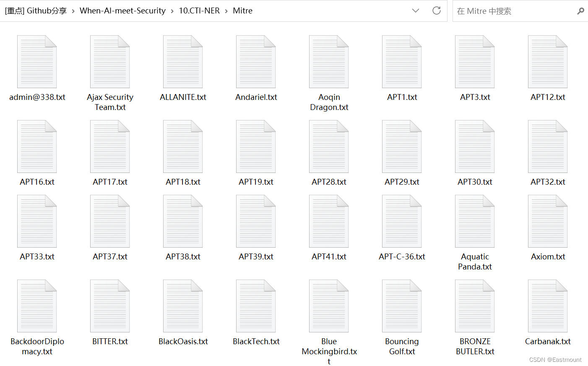Image resolution: width=588 pixels, height=366 pixels.
Task: Click the APT-C-36.txt file name label
Action: coord(402,256)
